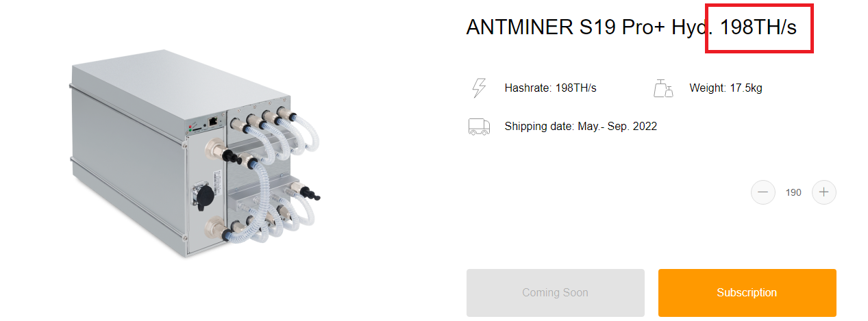The height and width of the screenshot is (321, 868).
Task: Click the quantity field showing 190
Action: (793, 192)
